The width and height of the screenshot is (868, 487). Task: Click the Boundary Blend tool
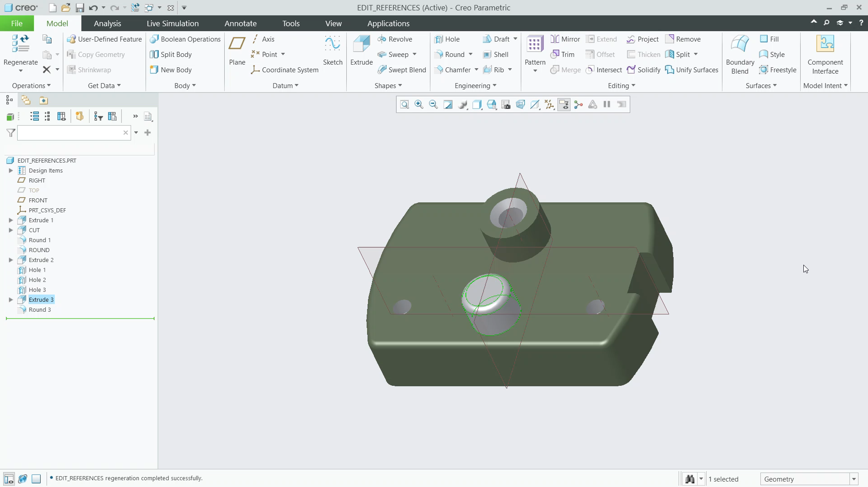(740, 54)
